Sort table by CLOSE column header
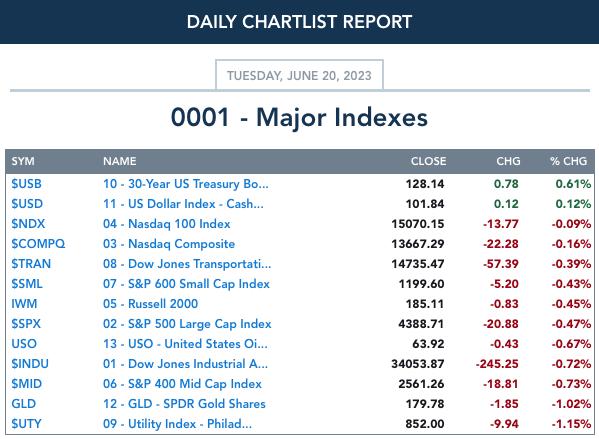This screenshot has width=599, height=439. click(x=428, y=161)
